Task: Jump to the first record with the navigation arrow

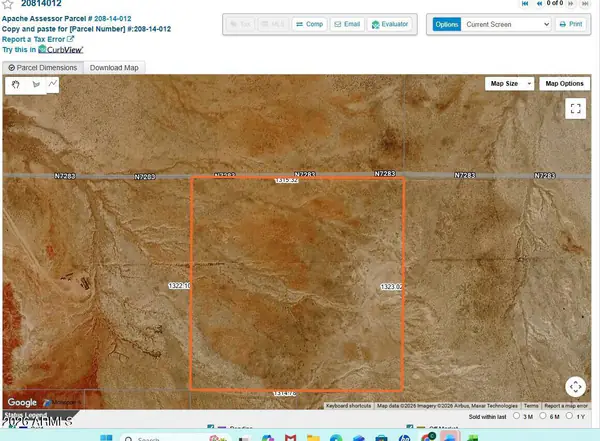Action: (525, 3)
